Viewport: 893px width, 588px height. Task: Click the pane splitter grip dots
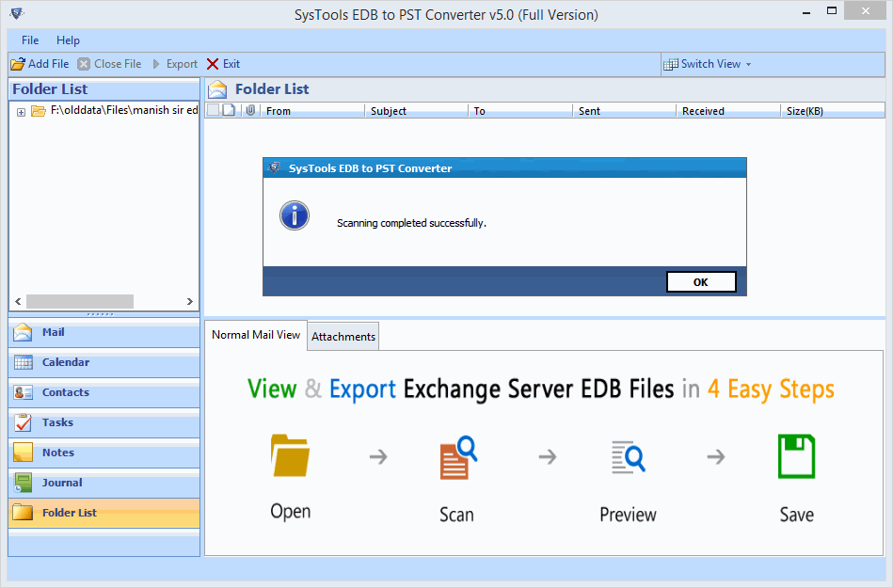point(101,314)
